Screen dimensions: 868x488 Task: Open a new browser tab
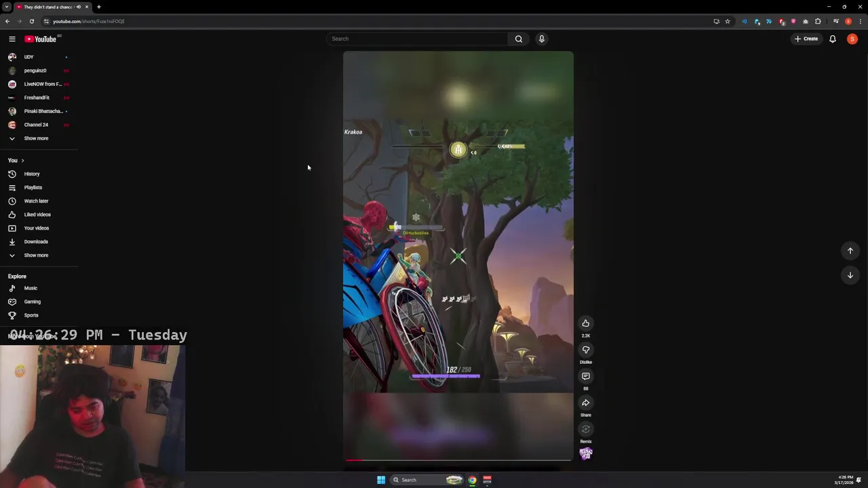tap(99, 7)
